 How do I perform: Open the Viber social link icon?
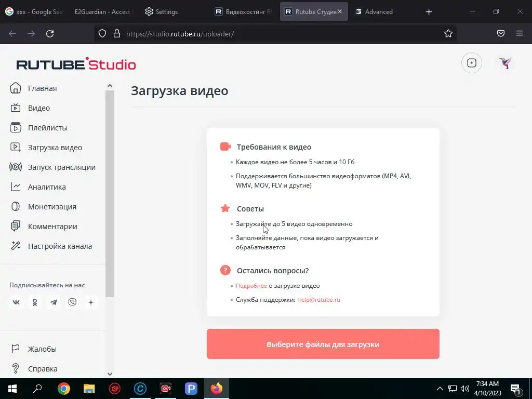(72, 302)
